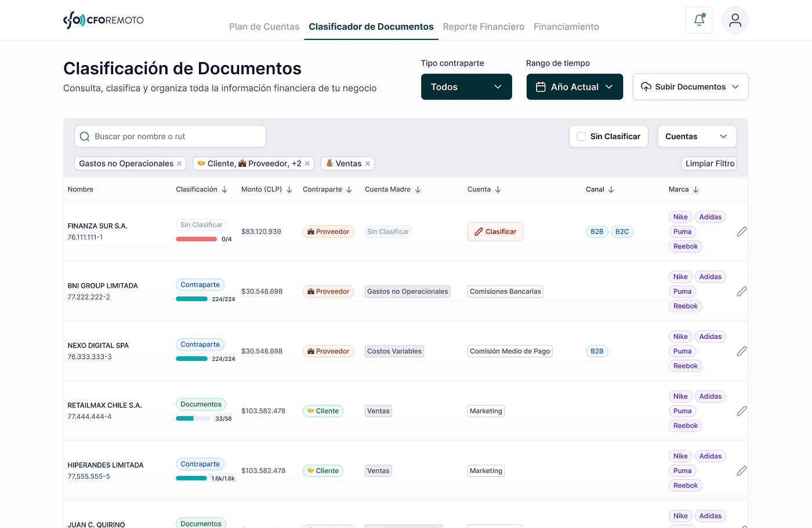Screen dimensions: 812x528
Task: Click the notification bell icon
Action: pos(698,19)
